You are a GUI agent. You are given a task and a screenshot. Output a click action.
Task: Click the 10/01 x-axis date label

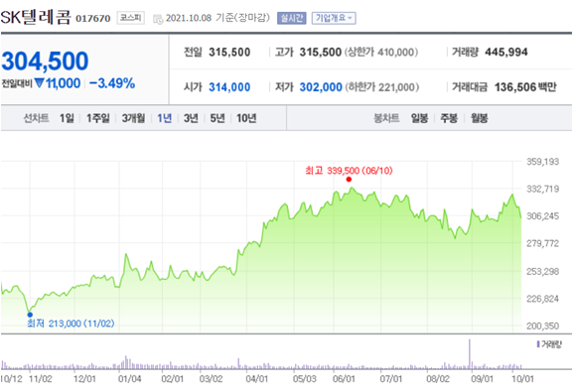pyautogui.click(x=522, y=379)
